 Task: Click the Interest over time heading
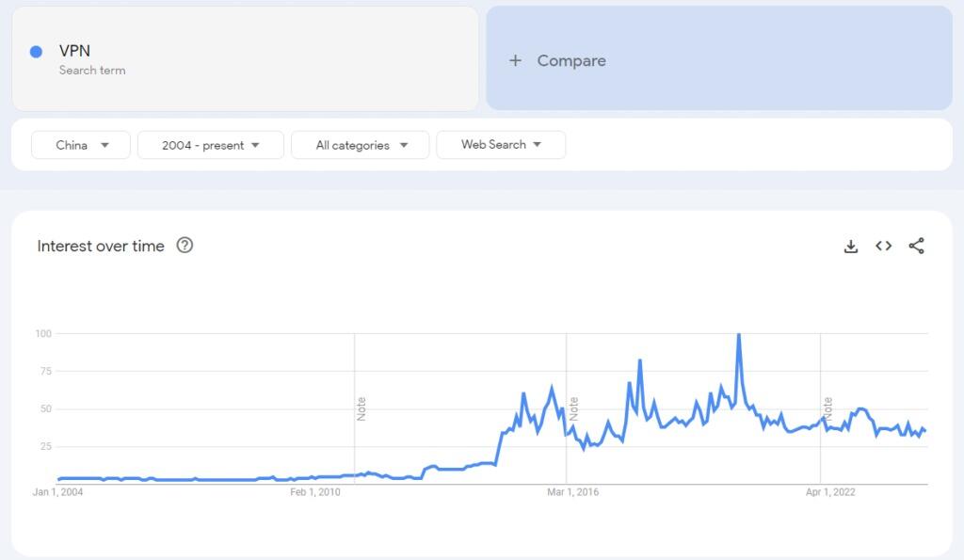tap(101, 246)
